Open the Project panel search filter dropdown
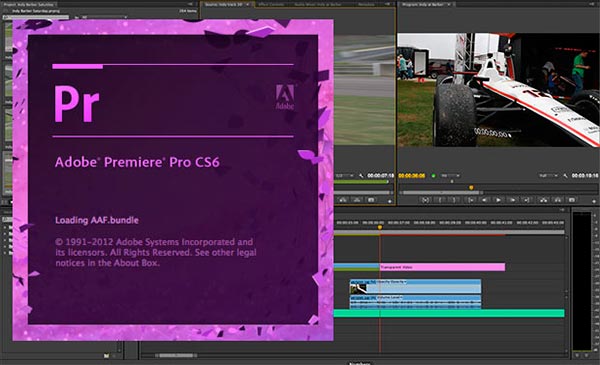Viewport: 600px width, 365px height. 103,17
